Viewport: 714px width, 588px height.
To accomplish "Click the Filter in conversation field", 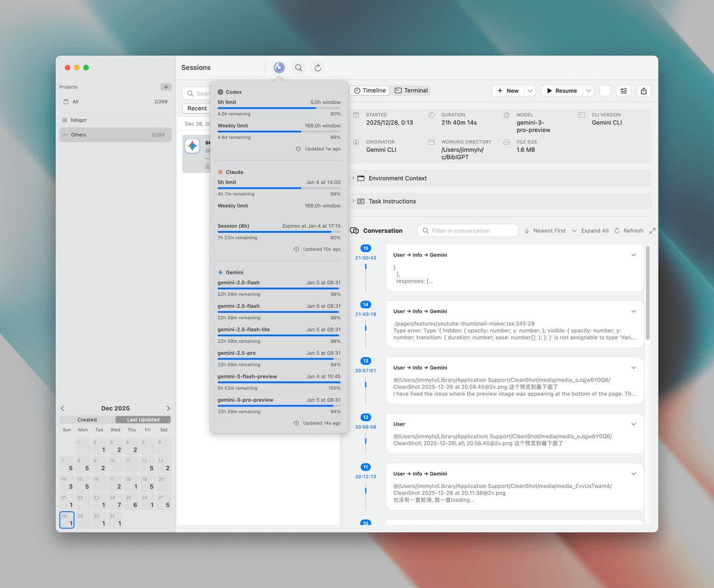I will [x=468, y=231].
